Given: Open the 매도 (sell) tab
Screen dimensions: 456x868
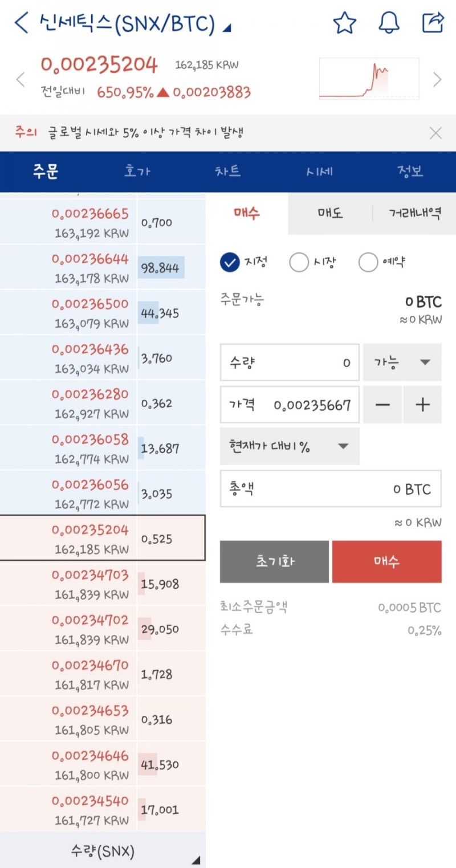Looking at the screenshot, I should tap(329, 214).
